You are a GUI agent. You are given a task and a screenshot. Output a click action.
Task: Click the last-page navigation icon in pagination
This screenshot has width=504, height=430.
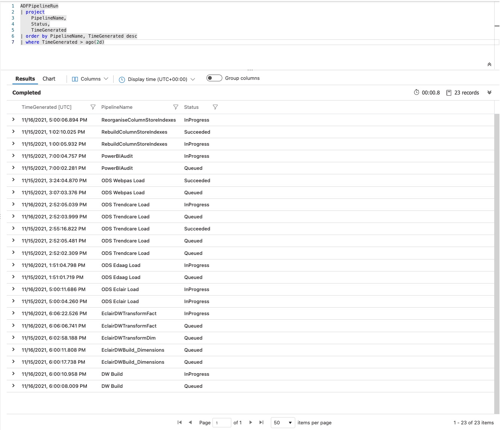261,422
